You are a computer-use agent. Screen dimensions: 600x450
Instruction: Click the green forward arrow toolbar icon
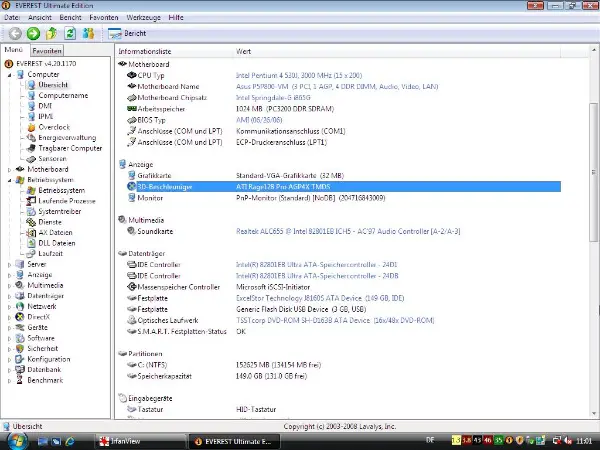[x=33, y=33]
